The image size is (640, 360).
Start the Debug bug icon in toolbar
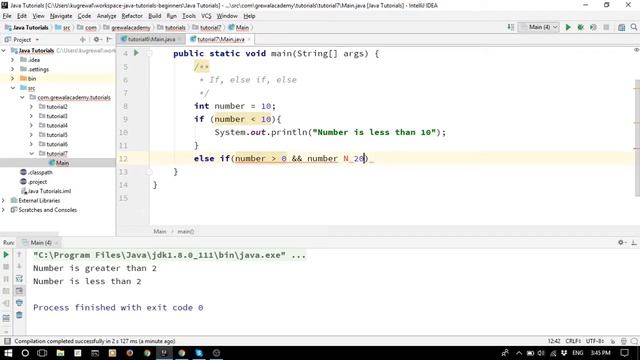pyautogui.click(x=580, y=27)
